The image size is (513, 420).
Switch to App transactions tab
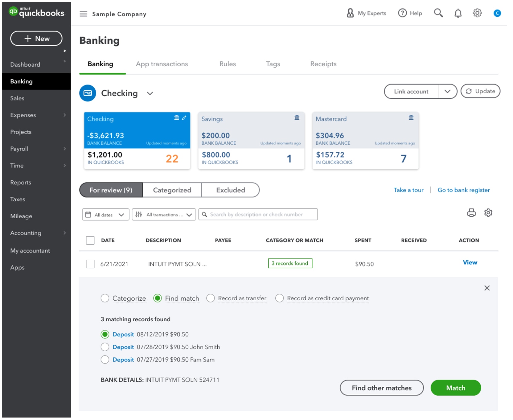[162, 64]
